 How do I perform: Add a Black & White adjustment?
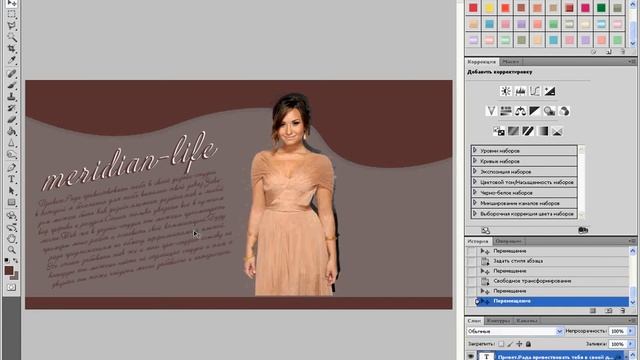pyautogui.click(x=535, y=111)
